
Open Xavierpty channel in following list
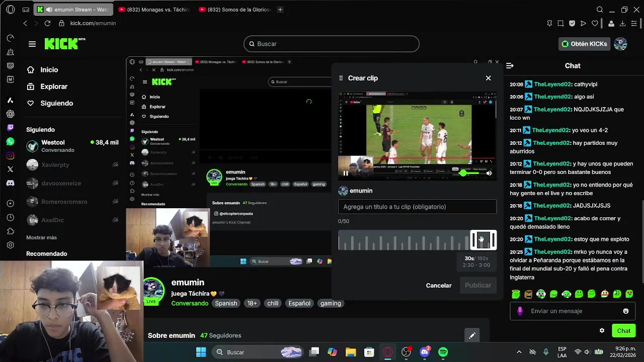(72, 164)
